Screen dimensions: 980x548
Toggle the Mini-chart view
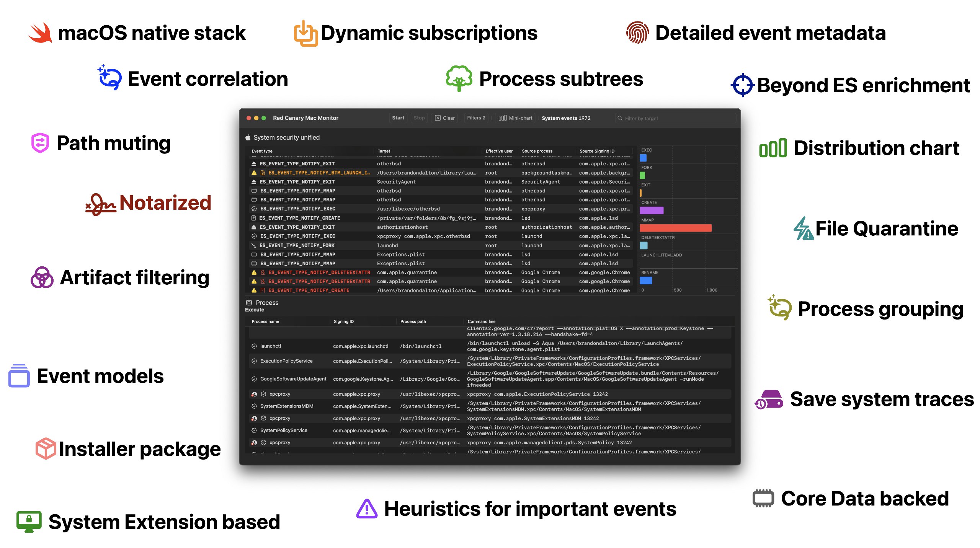click(x=516, y=118)
